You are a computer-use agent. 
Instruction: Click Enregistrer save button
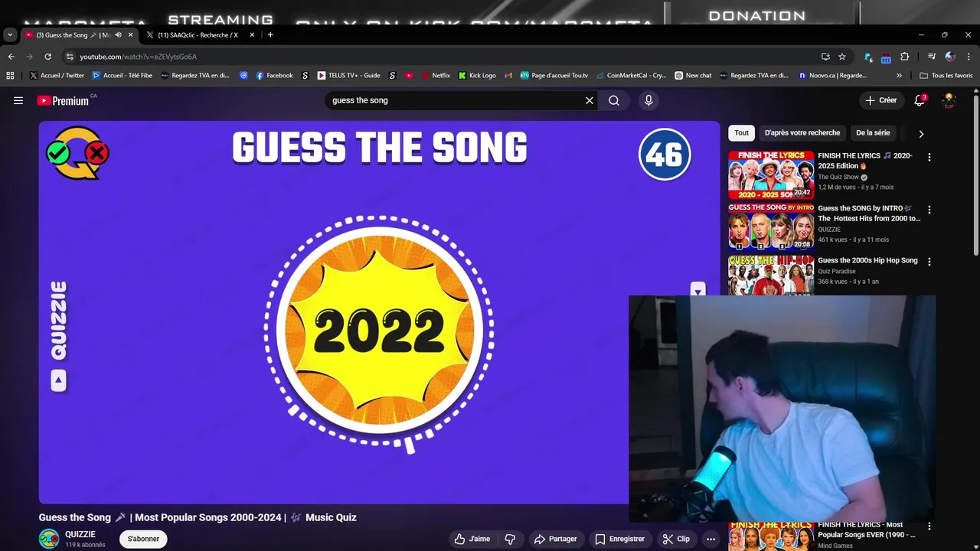(620, 539)
